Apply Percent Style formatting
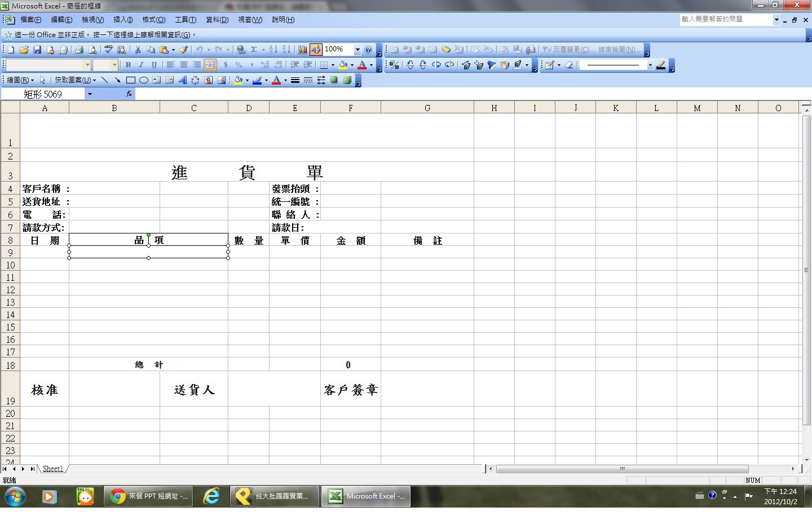This screenshot has width=812, height=529. click(239, 65)
